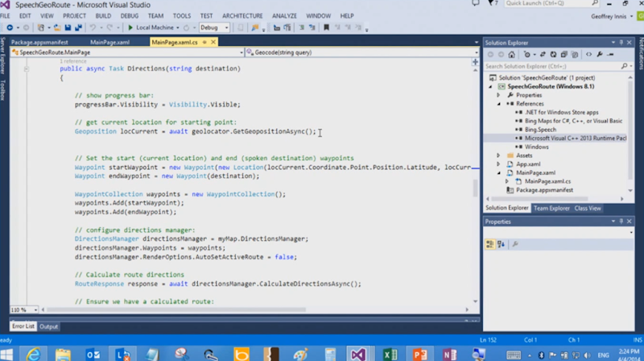
Task: Click the New Project toolbar icon
Action: 41,27
